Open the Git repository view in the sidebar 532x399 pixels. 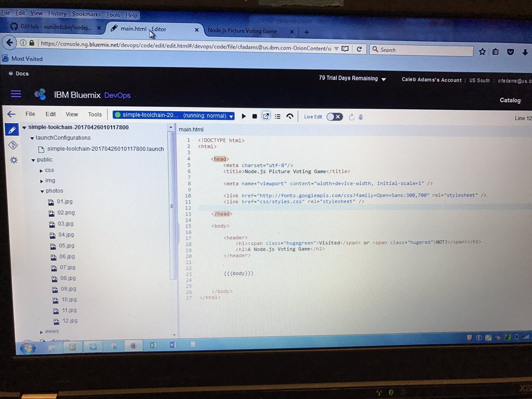[x=12, y=145]
